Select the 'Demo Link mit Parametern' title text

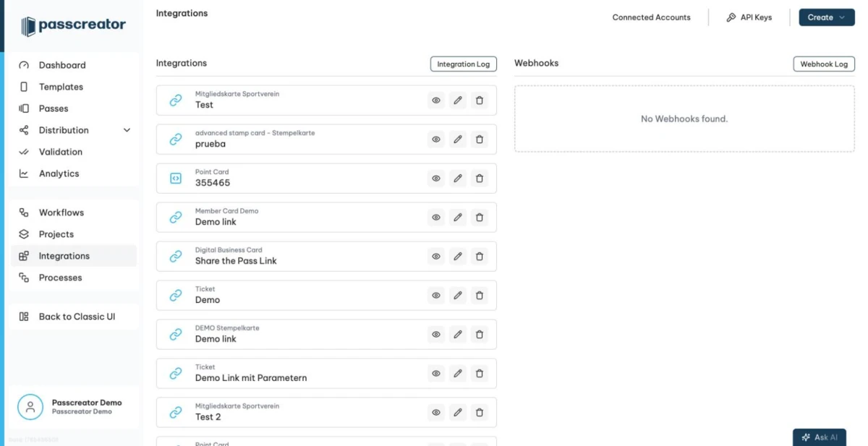coord(251,378)
